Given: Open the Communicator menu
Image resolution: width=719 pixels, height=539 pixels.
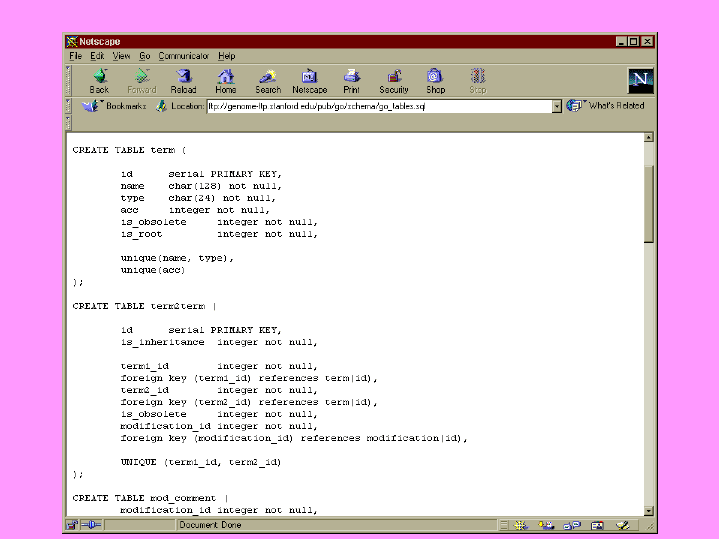Looking at the screenshot, I should (184, 56).
